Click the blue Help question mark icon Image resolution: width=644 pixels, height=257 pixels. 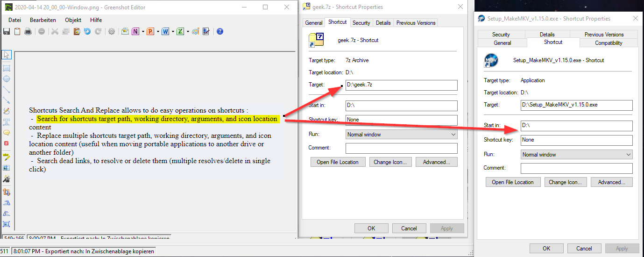(x=220, y=31)
